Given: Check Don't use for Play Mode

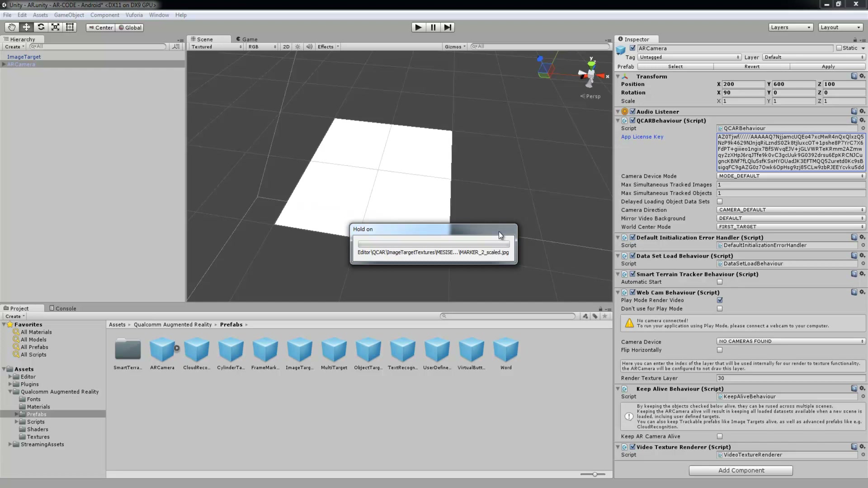Looking at the screenshot, I should pyautogui.click(x=720, y=309).
